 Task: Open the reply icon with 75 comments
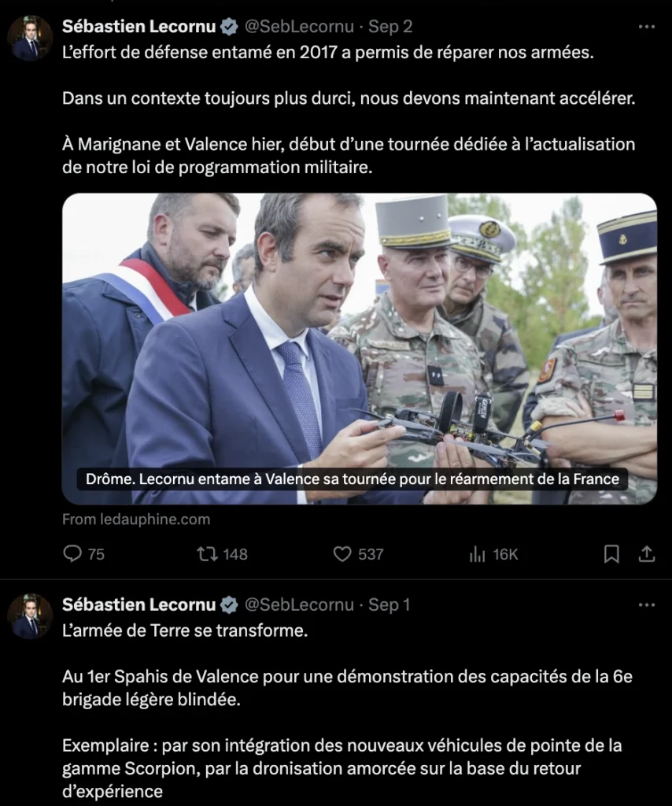[x=72, y=553]
